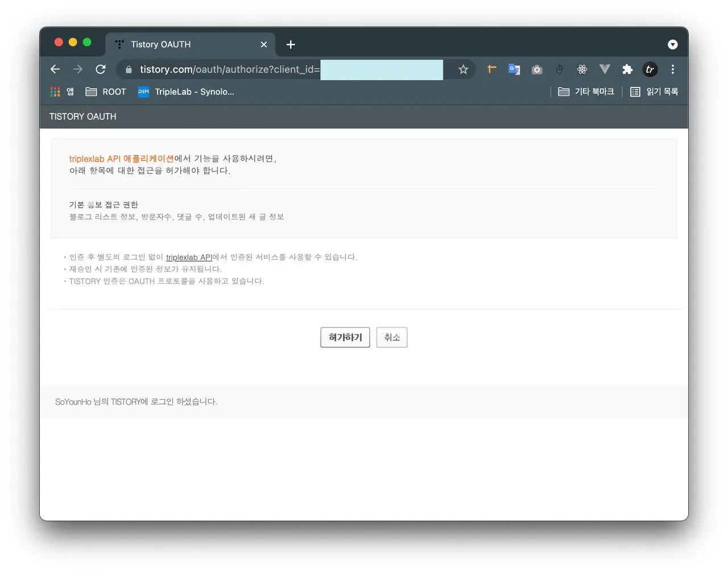Click the red window close button
The image size is (728, 573).
[59, 42]
